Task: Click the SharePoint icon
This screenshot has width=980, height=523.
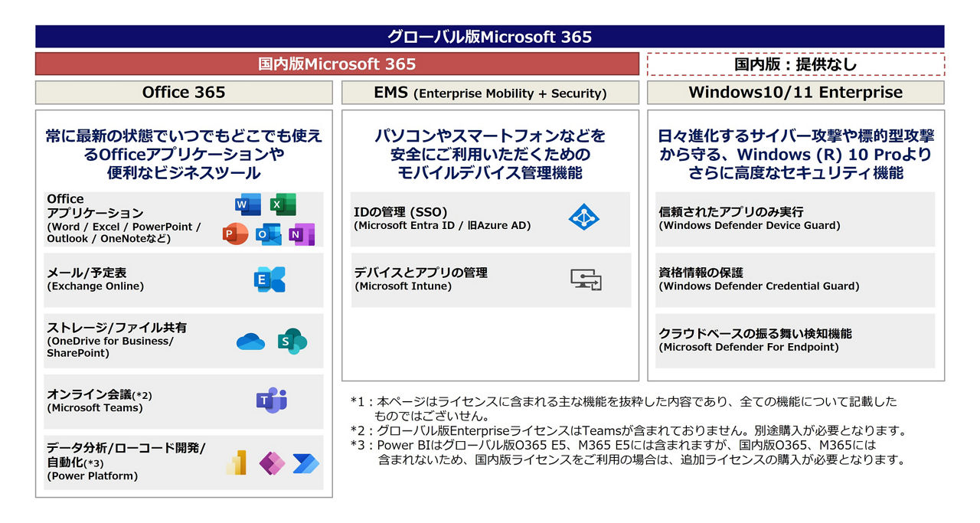Action: [x=292, y=342]
